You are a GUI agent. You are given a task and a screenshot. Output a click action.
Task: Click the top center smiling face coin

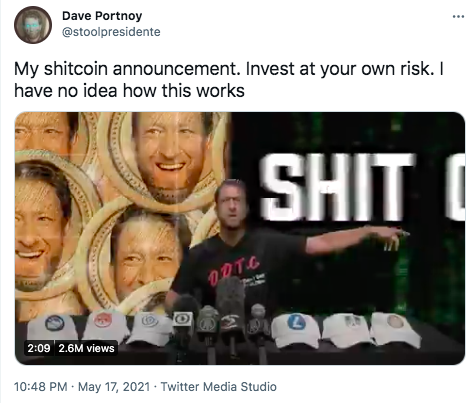(172, 157)
